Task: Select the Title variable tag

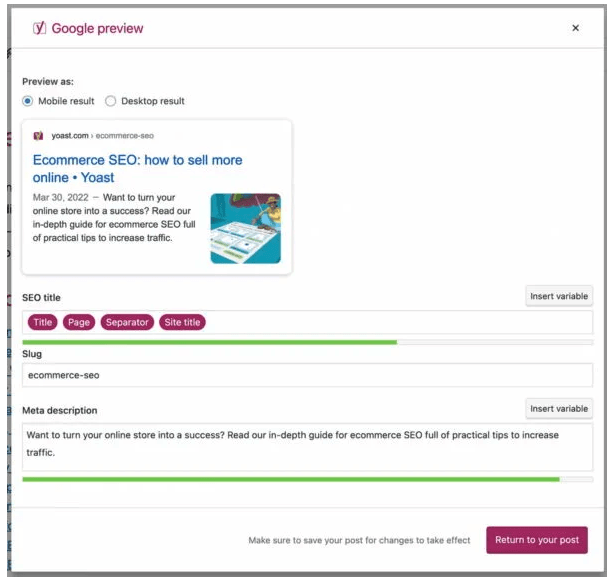Action: 42,322
